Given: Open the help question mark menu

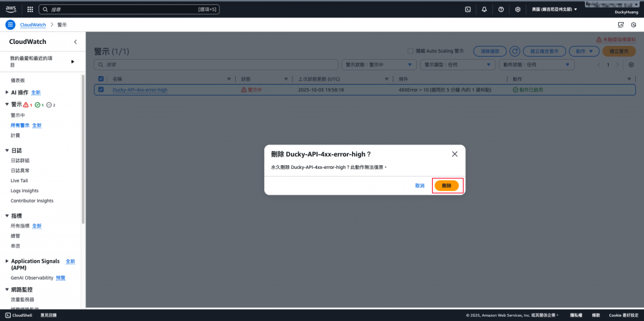Looking at the screenshot, I should click(501, 9).
